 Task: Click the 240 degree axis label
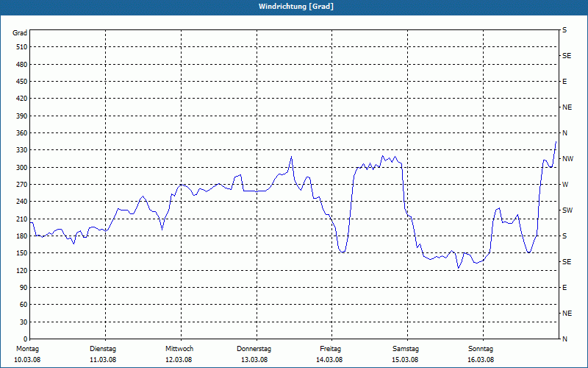pyautogui.click(x=21, y=202)
